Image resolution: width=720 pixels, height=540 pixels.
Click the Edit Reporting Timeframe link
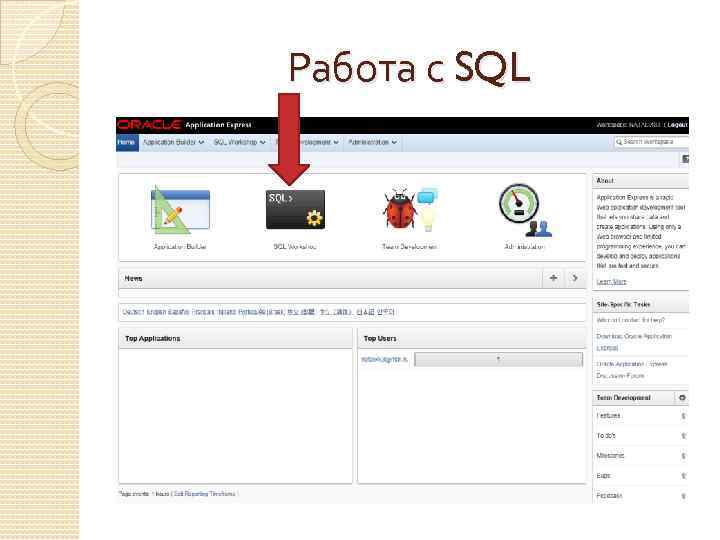click(204, 494)
